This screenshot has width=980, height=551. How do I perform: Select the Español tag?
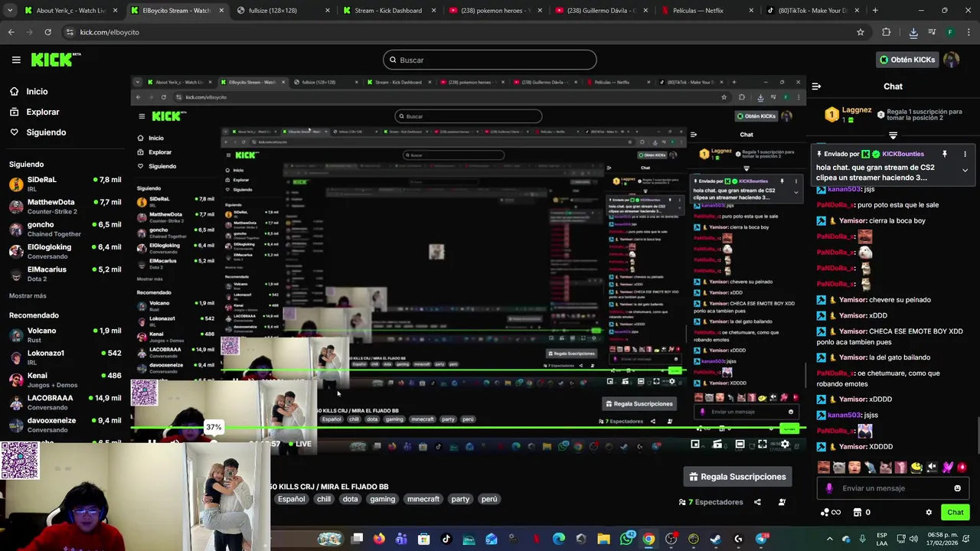click(x=291, y=499)
